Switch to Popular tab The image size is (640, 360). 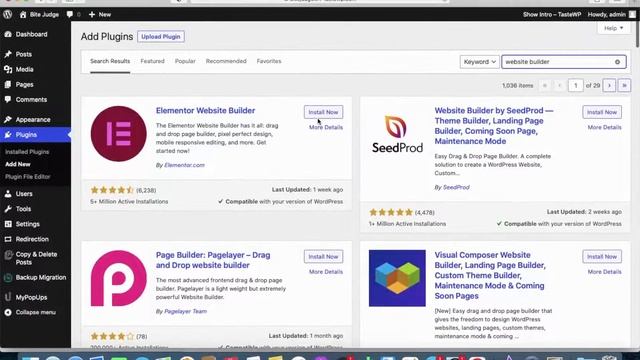(x=185, y=61)
